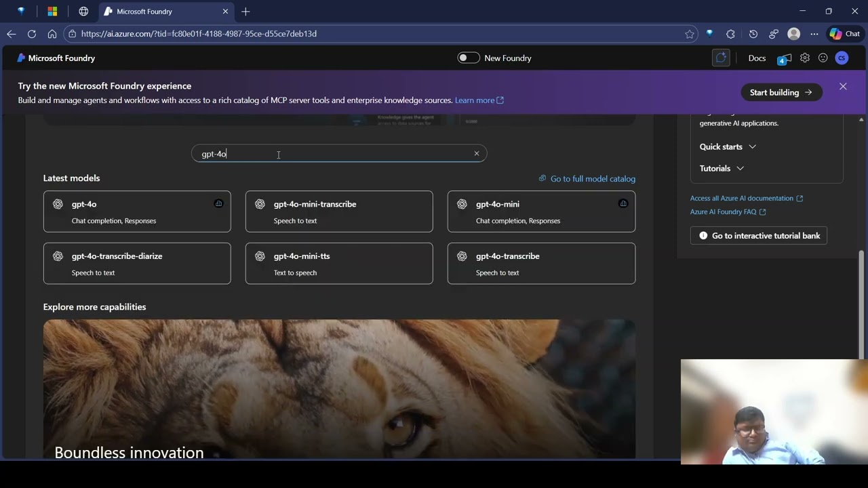
Task: Clear the gpt-4o search text
Action: (476, 153)
